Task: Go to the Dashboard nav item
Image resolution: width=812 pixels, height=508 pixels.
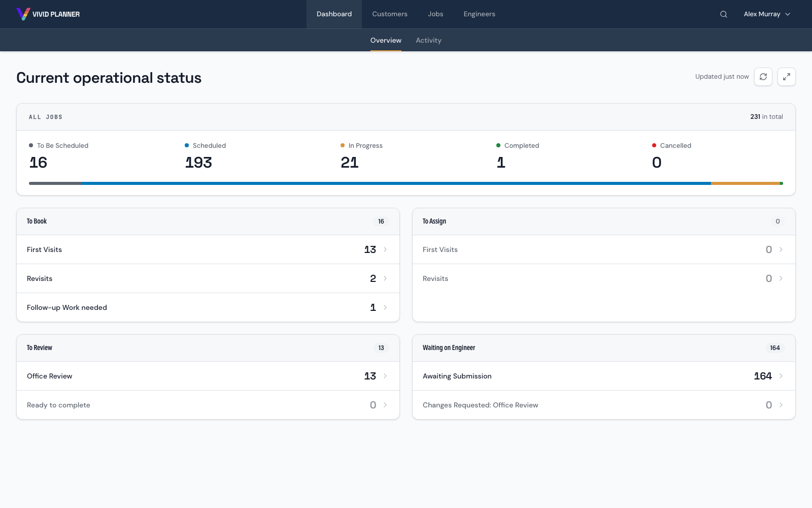Action: [334, 14]
